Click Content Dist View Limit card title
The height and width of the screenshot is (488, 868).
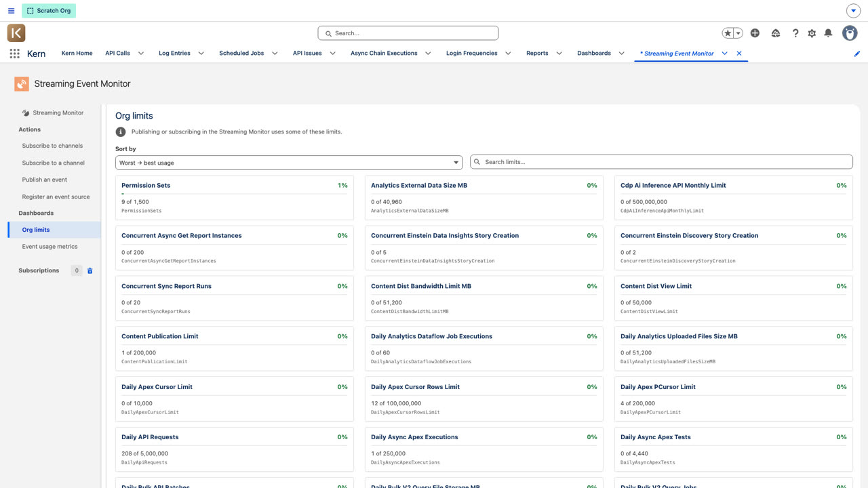[656, 286]
